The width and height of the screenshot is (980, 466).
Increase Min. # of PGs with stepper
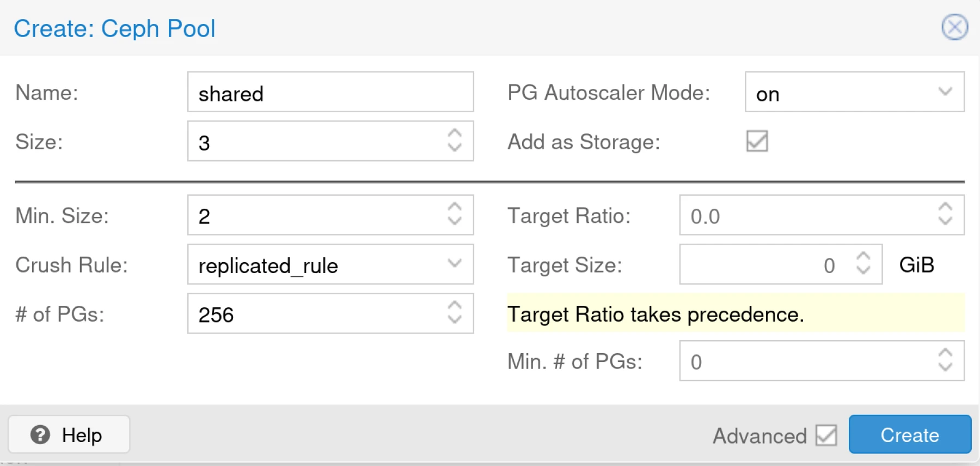pos(945,354)
